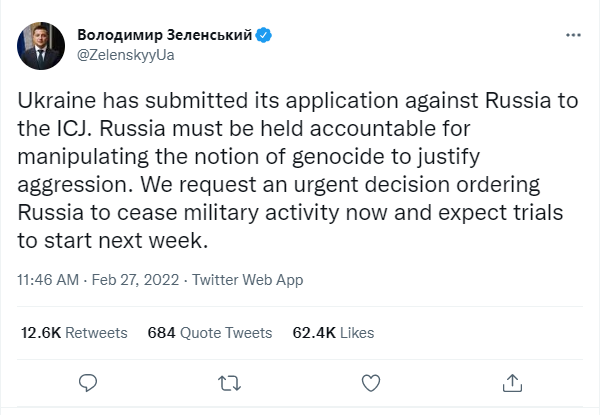The image size is (601, 415).
Task: Open the Twitter Web App source link
Action: coord(247,280)
